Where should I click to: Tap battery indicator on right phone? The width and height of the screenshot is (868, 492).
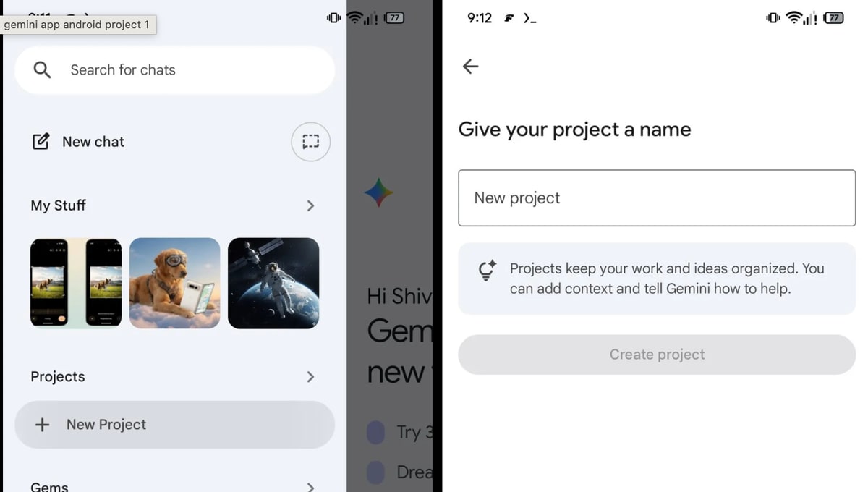(x=834, y=18)
